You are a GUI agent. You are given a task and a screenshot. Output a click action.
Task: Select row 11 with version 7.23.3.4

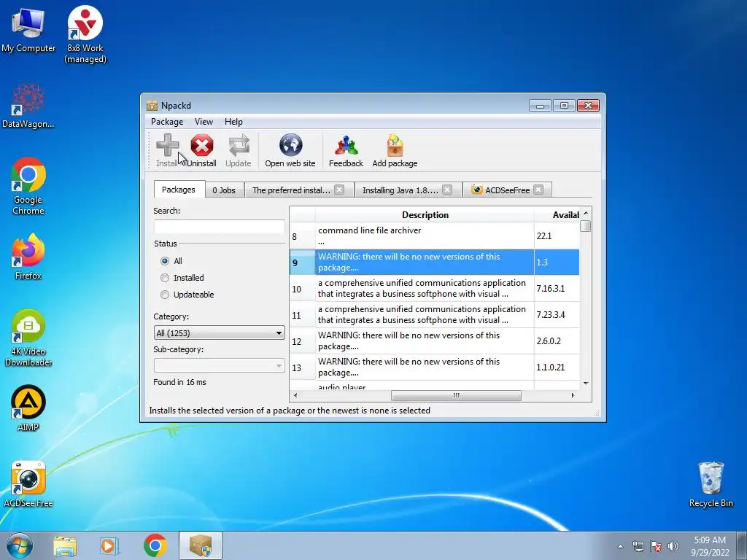[435, 314]
